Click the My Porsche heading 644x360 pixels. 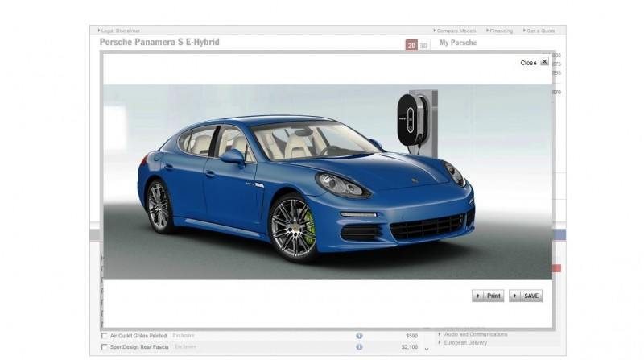458,43
